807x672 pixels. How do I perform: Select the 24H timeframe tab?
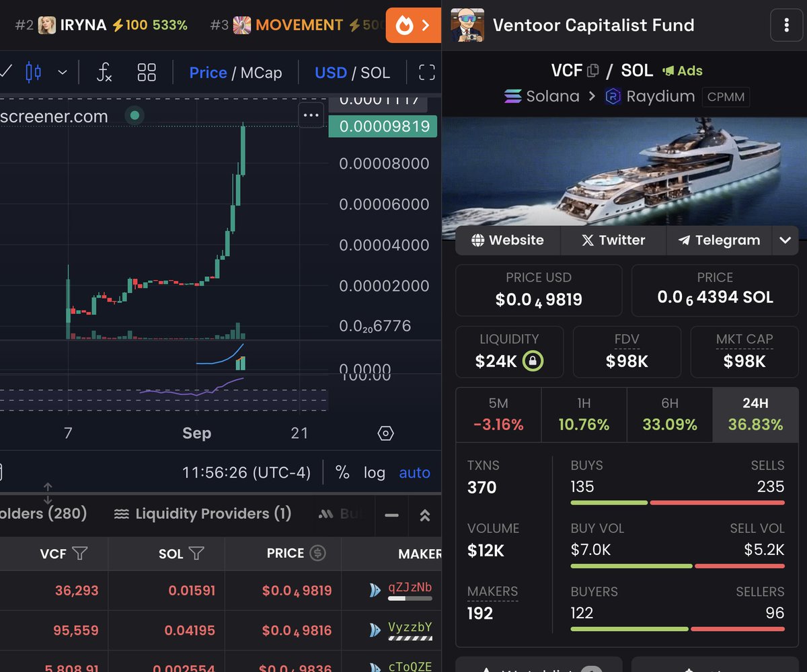755,415
